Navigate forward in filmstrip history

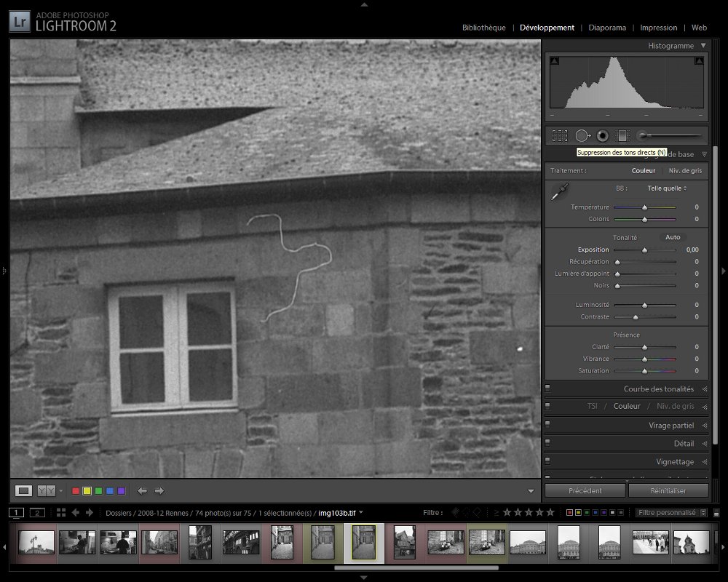90,512
